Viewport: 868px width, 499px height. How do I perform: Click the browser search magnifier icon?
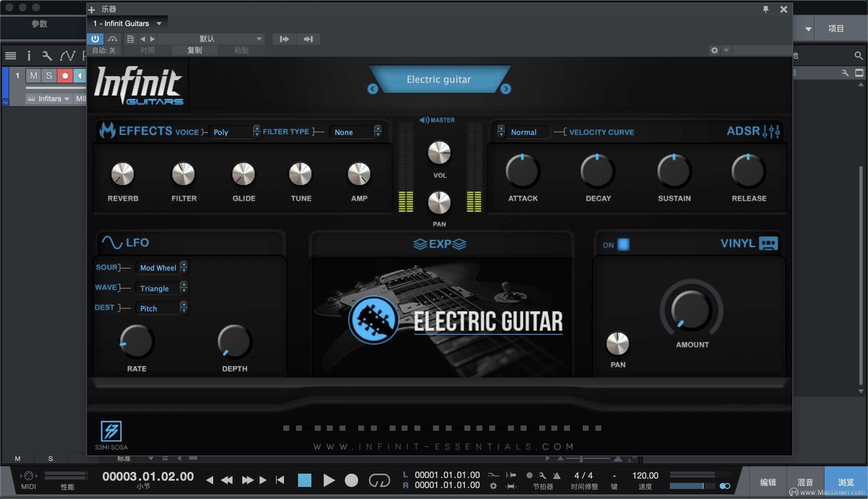[858, 55]
